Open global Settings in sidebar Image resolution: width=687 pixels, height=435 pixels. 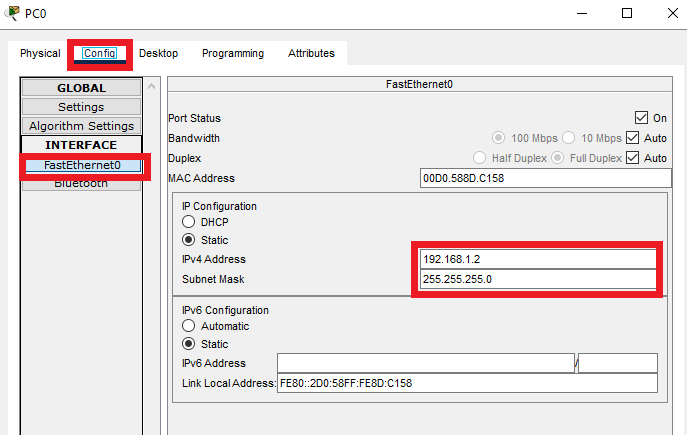(81, 107)
